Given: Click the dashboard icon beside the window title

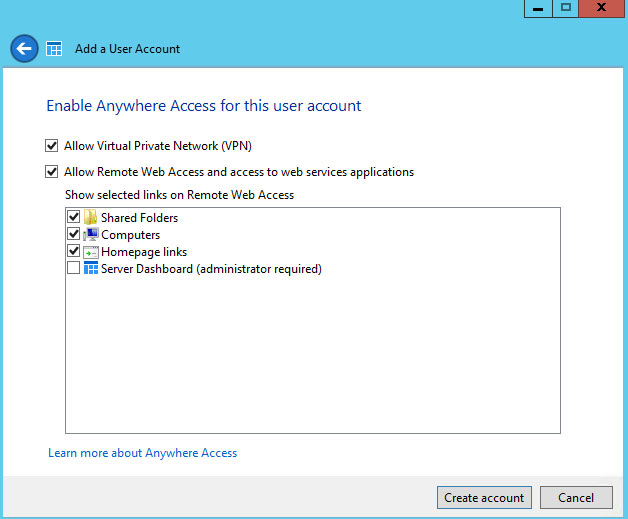Looking at the screenshot, I should (x=55, y=49).
